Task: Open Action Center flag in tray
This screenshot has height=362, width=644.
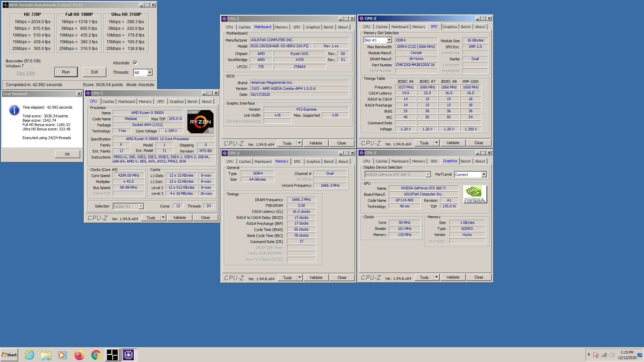Action: (x=596, y=355)
